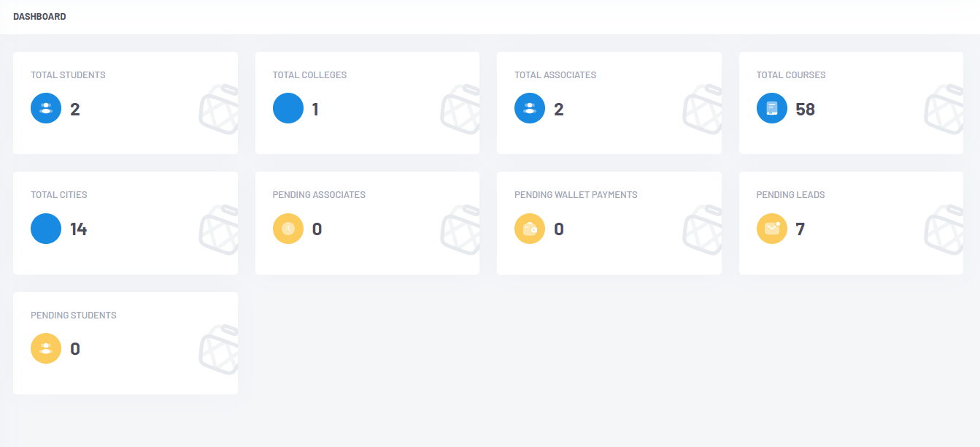The width and height of the screenshot is (980, 447).
Task: Click the Total Courses book icon
Action: pyautogui.click(x=772, y=108)
